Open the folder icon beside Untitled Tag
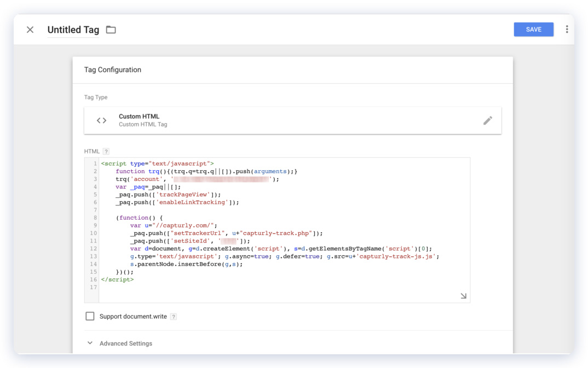The image size is (588, 368). click(110, 30)
